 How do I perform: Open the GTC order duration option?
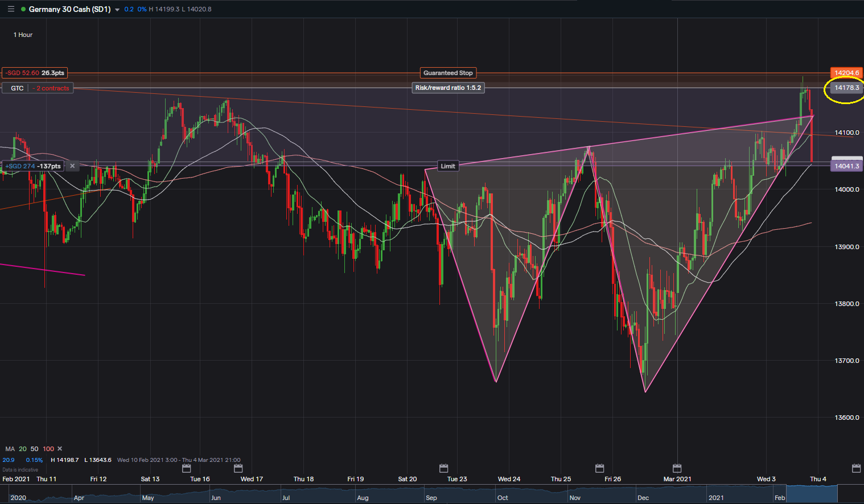[x=17, y=88]
